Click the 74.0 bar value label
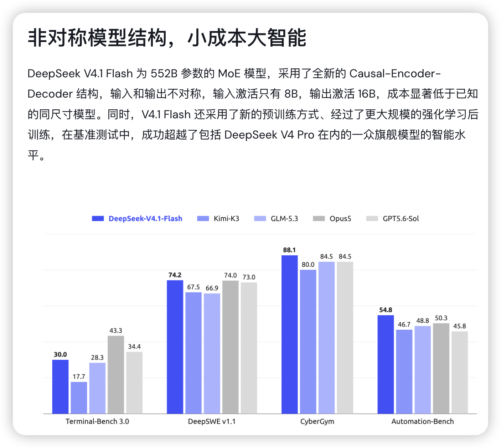This screenshot has width=501, height=448. click(x=231, y=275)
